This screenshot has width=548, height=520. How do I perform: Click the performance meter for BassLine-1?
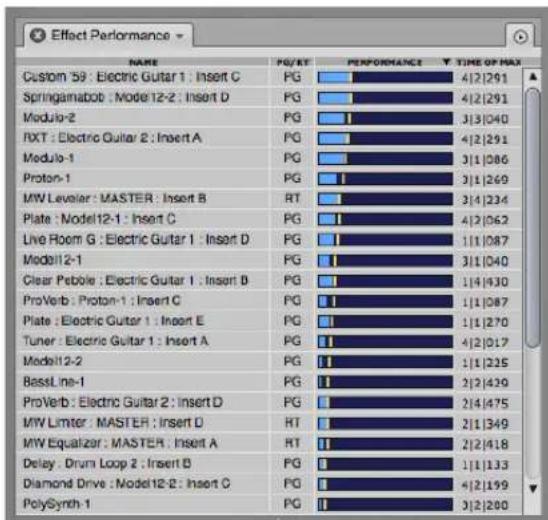385,382
